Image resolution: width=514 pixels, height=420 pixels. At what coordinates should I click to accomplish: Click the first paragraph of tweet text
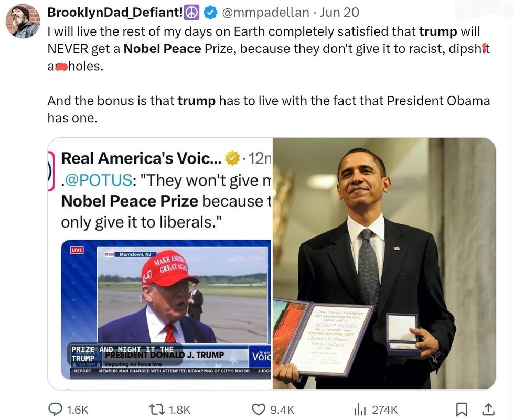pos(262,49)
